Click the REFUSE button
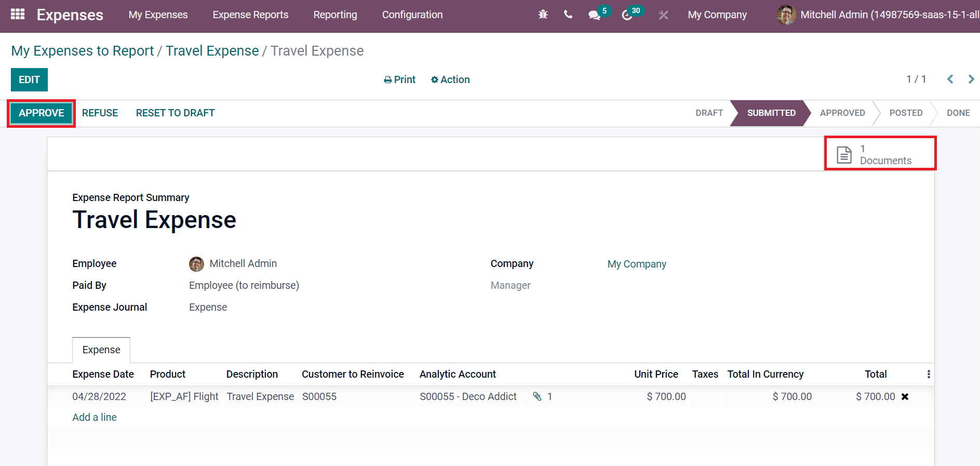The width and height of the screenshot is (980, 466). point(100,113)
